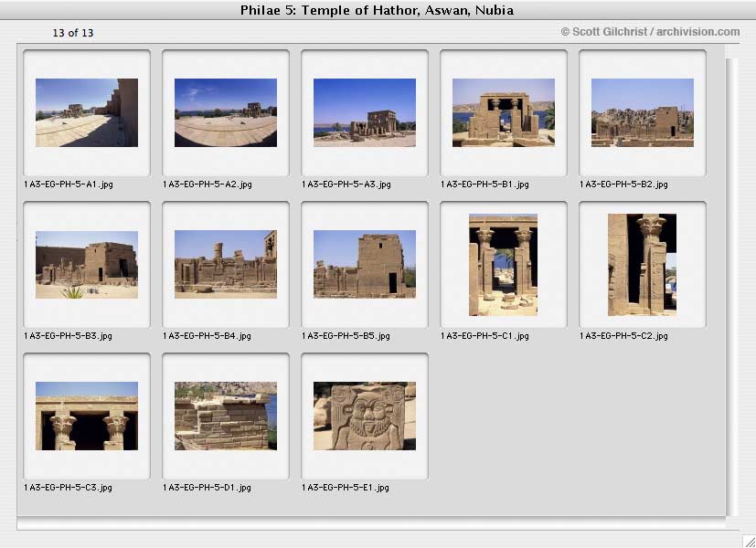Viewport: 756px width, 548px height.
Task: Click the vertical scrollbar on the right
Action: point(732,287)
